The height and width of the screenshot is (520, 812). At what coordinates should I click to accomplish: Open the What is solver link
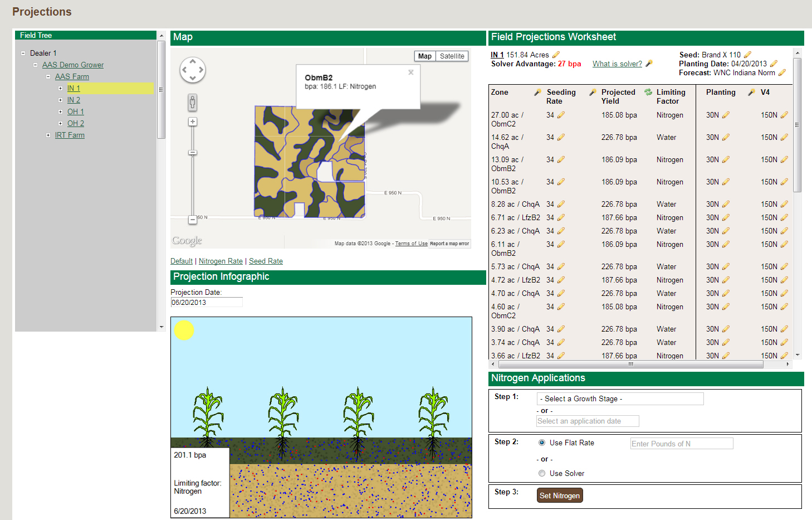(x=617, y=64)
